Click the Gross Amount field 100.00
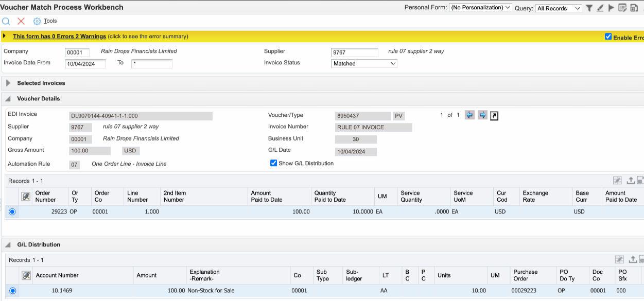Viewport: 644px width, 301px height. click(90, 151)
